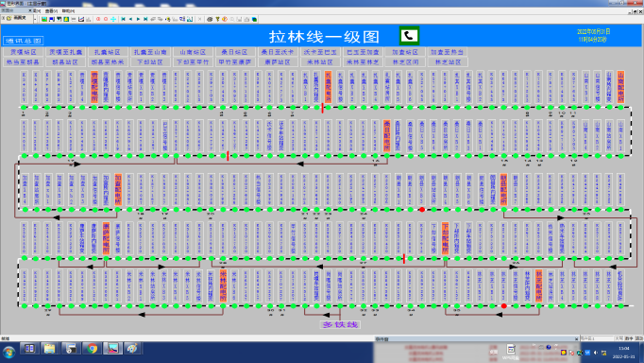The image size is (644, 363).
Task: Open the 帮助 menu
Action: (x=68, y=10)
